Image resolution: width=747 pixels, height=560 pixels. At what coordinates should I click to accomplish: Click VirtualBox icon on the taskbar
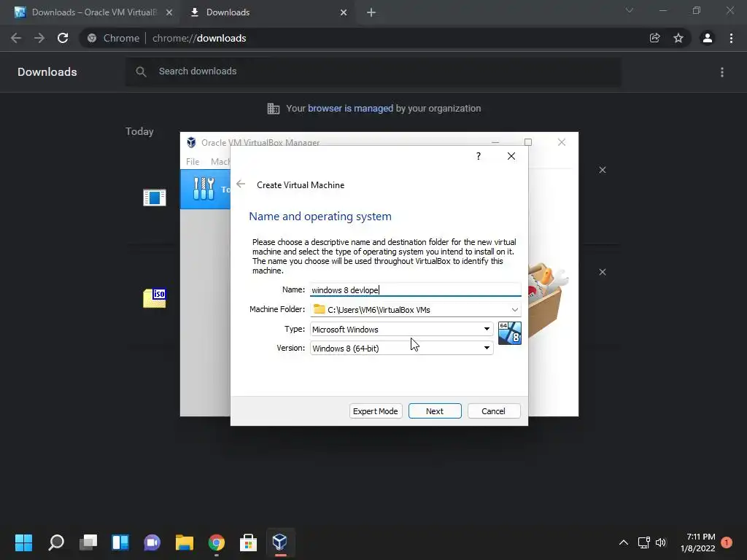tap(280, 542)
